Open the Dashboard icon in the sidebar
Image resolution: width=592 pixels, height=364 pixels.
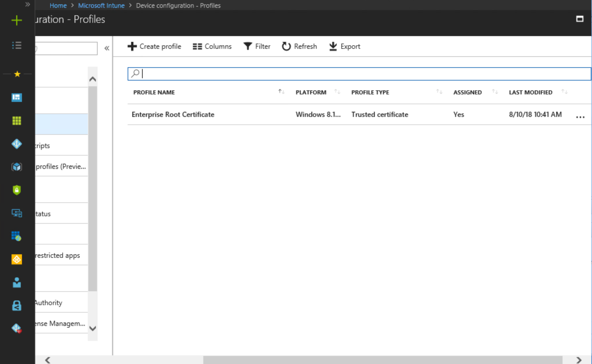click(x=17, y=98)
